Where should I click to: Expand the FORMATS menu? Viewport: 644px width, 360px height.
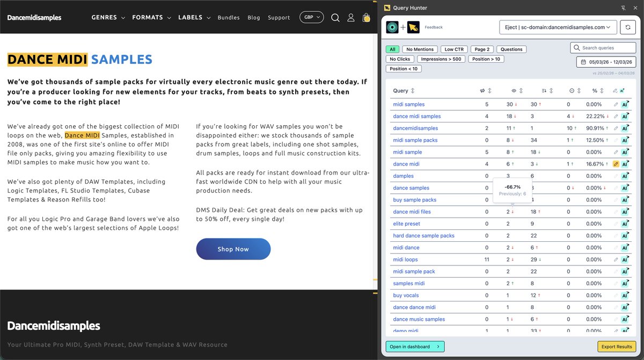[151, 18]
